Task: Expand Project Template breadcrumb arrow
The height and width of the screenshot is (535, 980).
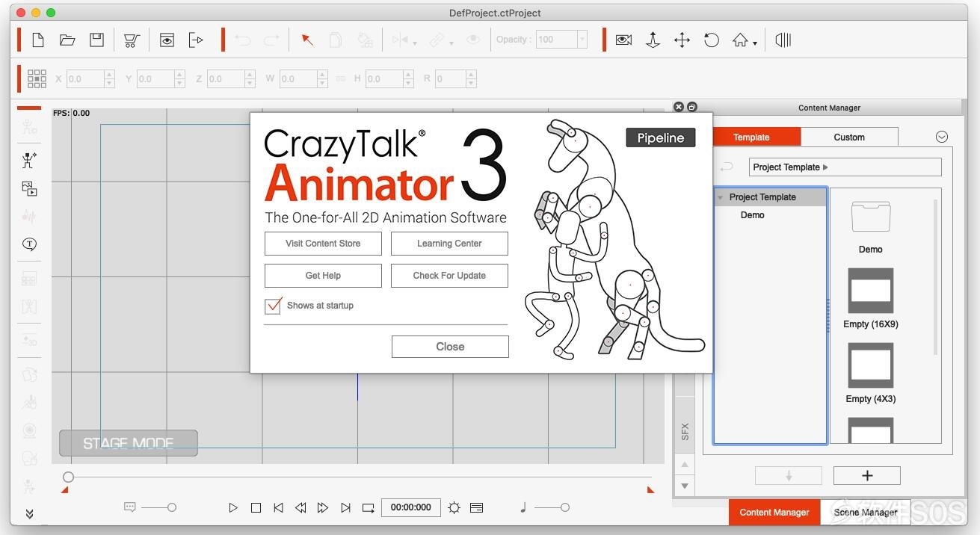Action: pyautogui.click(x=825, y=167)
